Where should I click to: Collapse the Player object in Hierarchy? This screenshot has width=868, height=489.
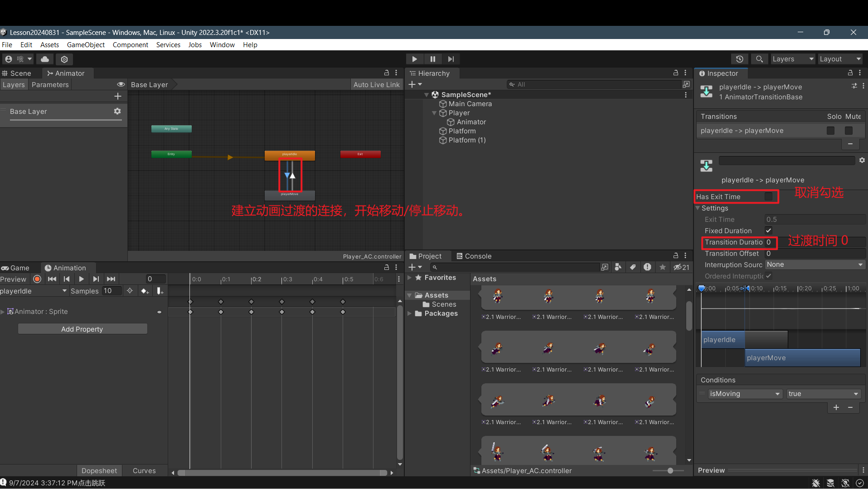[434, 113]
